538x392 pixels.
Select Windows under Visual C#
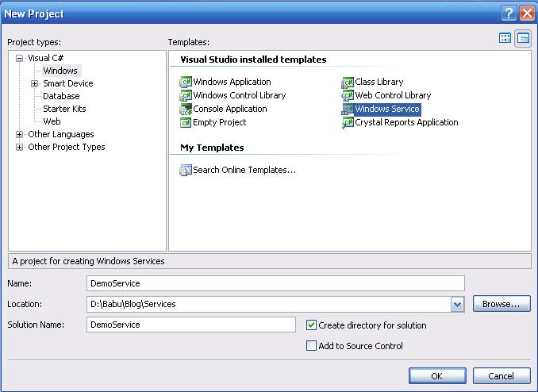point(60,71)
